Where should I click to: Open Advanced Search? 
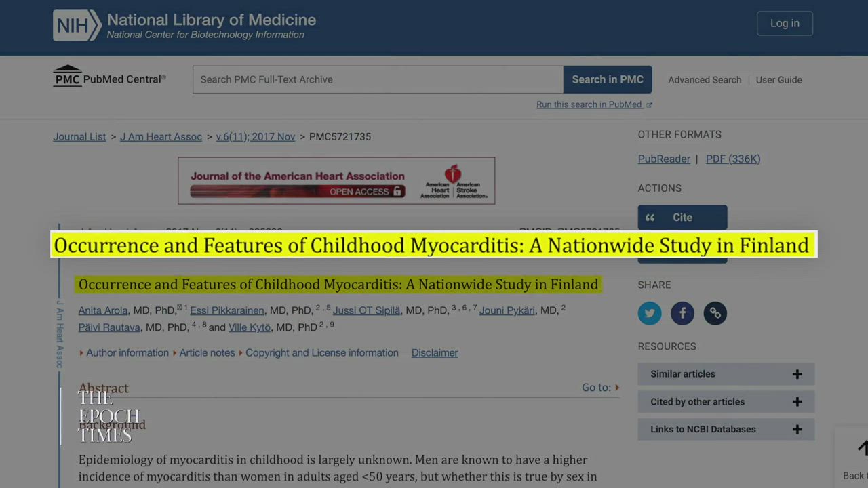(x=705, y=80)
